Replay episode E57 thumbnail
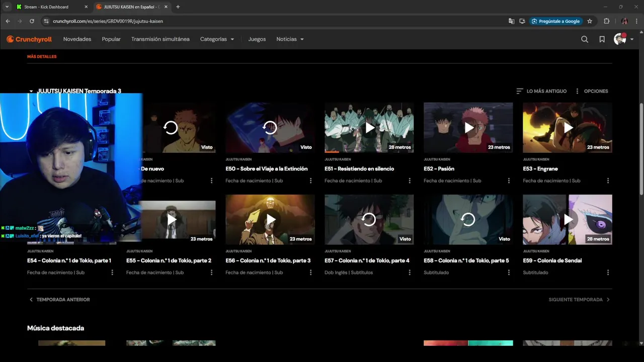644x362 pixels. pos(369,220)
